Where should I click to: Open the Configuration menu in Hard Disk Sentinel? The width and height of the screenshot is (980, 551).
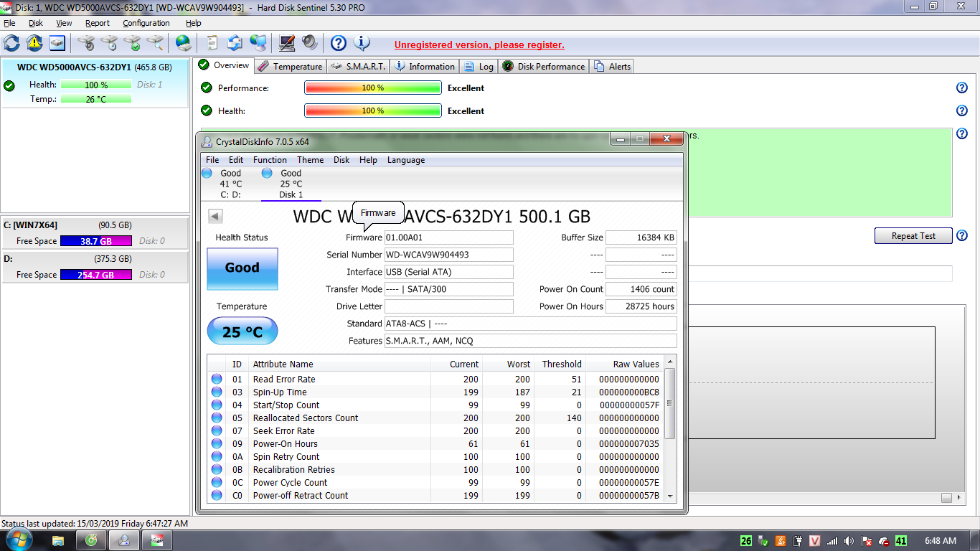coord(146,23)
